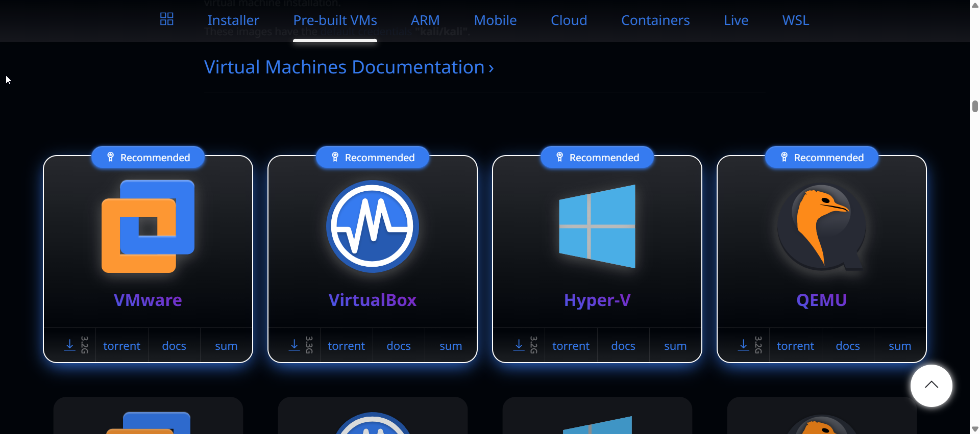Click the VMware icon in the lower card row
Screen dimensions: 980x434
[x=148, y=423]
